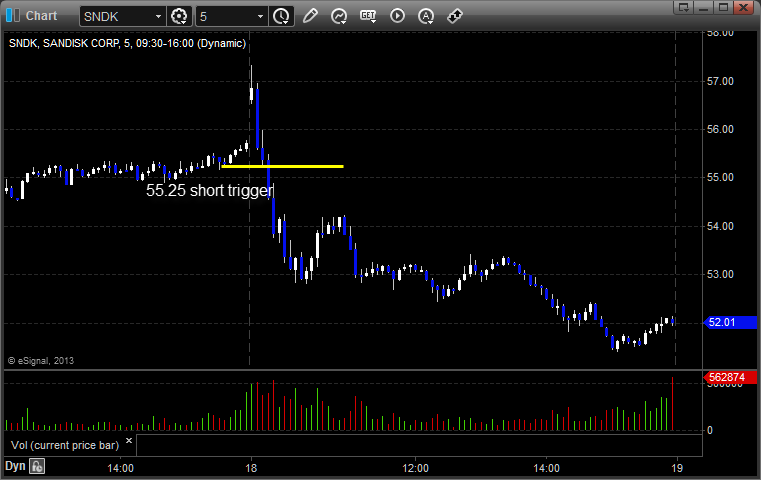Click the Chart title label
Viewport: 761px width, 480px height.
(41, 16)
